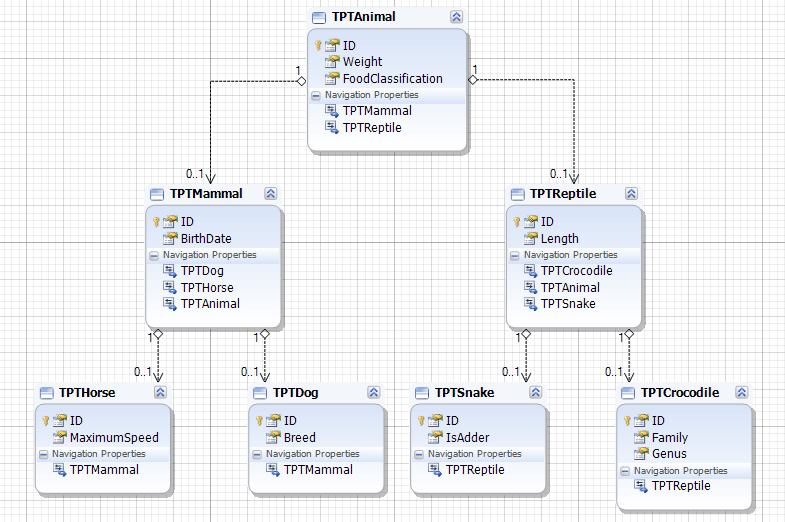Collapse the TPTHorse entity with chevron button

click(x=160, y=392)
